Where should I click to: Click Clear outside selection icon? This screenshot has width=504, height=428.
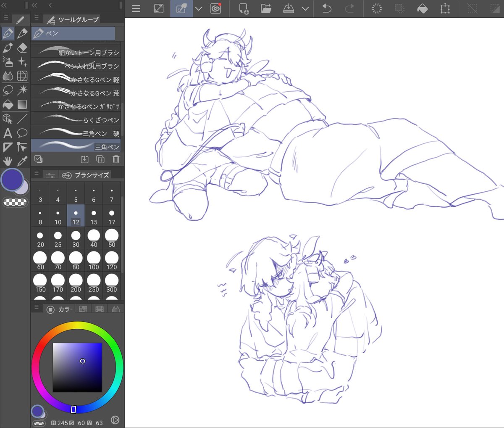[x=399, y=8]
